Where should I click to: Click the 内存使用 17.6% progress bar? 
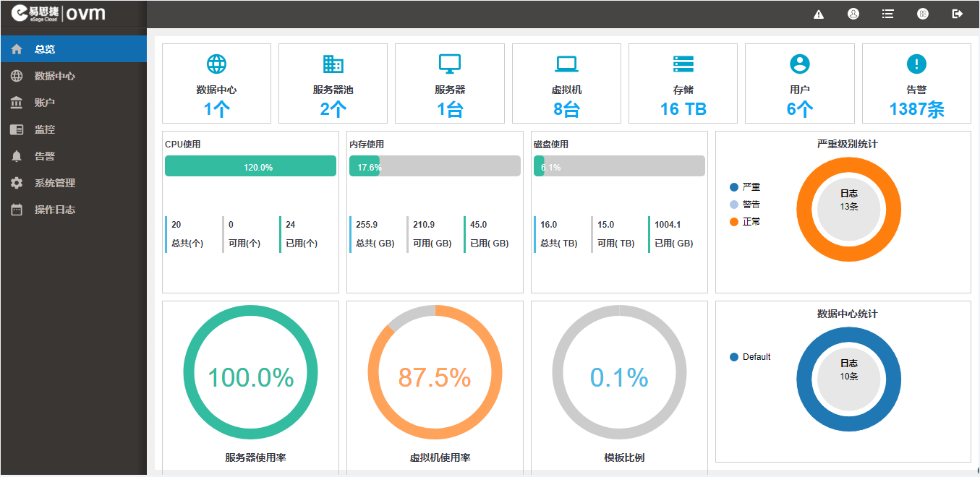[435, 166]
